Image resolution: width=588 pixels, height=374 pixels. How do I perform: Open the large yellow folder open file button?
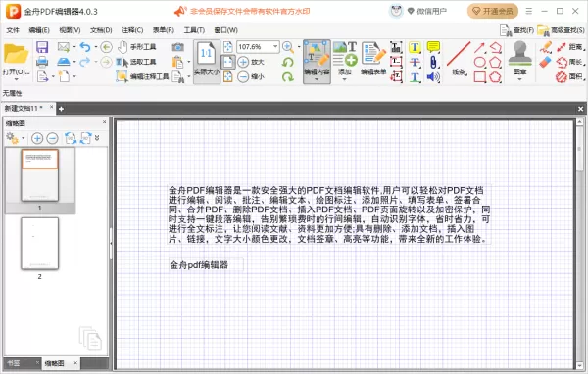tap(16, 55)
